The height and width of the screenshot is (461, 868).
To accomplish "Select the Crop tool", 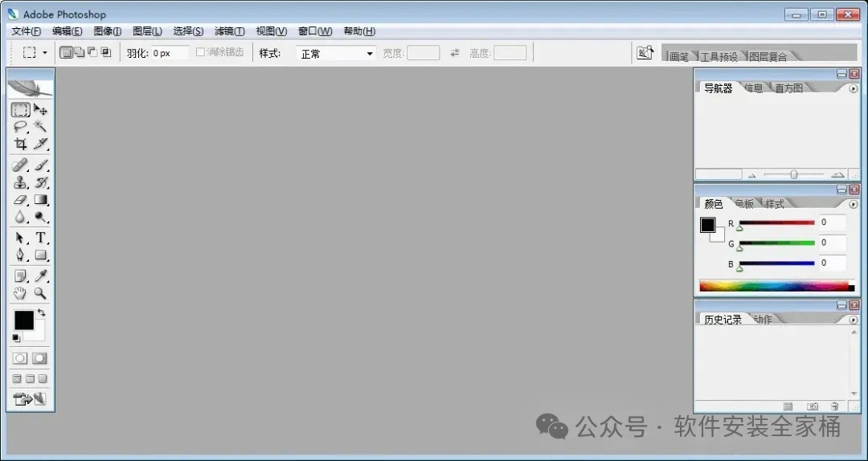I will (20, 144).
